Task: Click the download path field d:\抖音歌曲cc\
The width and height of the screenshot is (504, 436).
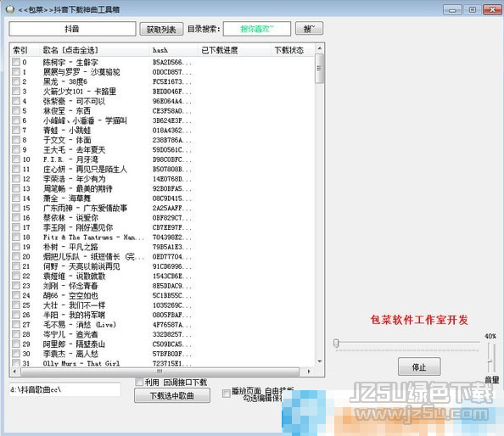Action: [65, 389]
